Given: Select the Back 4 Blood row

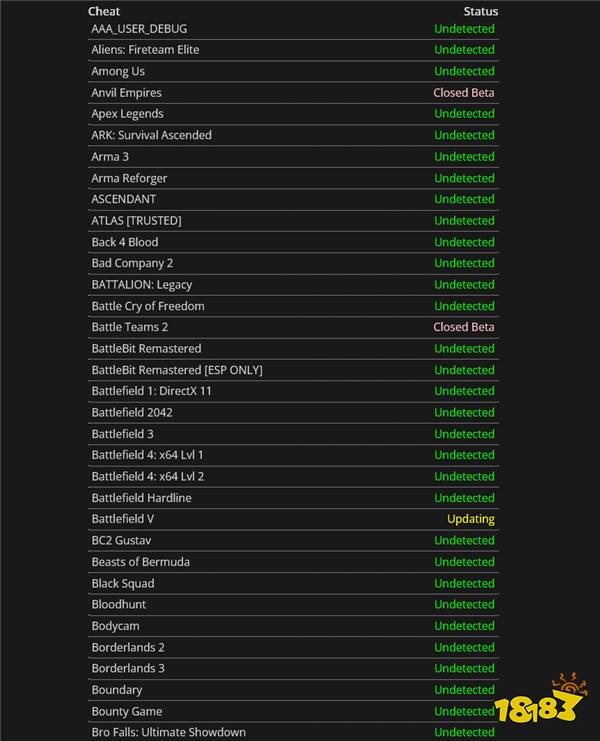Looking at the screenshot, I should [293, 242].
